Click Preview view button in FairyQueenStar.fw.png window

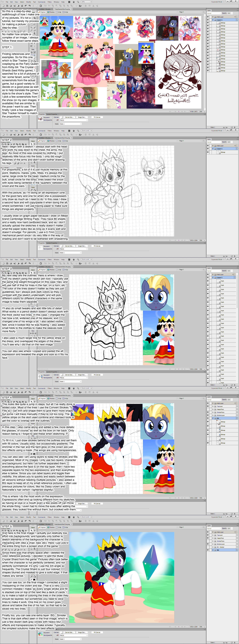(x=51, y=12)
